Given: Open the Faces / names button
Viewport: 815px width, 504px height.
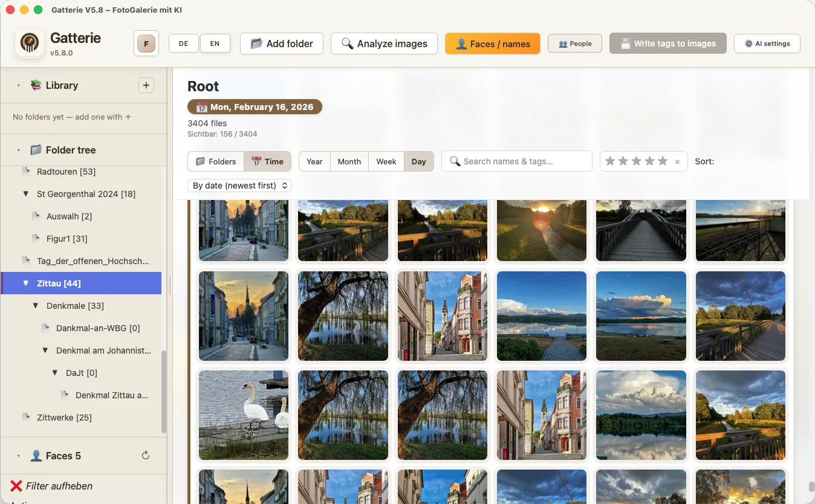Looking at the screenshot, I should click(x=493, y=44).
